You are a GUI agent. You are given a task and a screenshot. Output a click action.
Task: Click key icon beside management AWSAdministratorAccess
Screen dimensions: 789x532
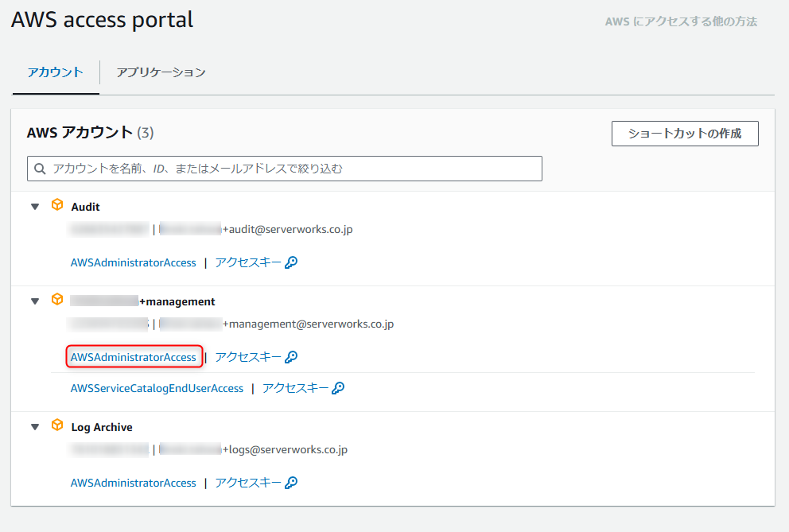pos(291,357)
